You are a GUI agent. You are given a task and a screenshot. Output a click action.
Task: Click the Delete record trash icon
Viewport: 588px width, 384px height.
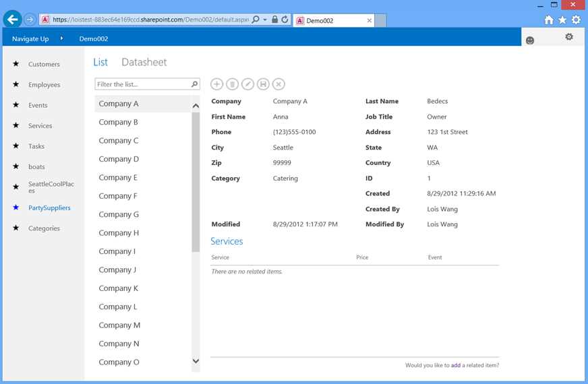pos(232,84)
